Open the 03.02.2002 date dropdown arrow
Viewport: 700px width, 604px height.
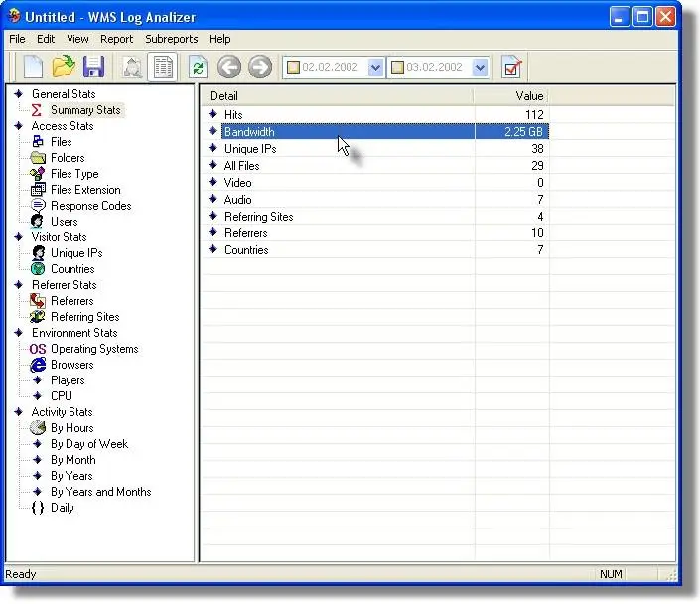(x=480, y=68)
